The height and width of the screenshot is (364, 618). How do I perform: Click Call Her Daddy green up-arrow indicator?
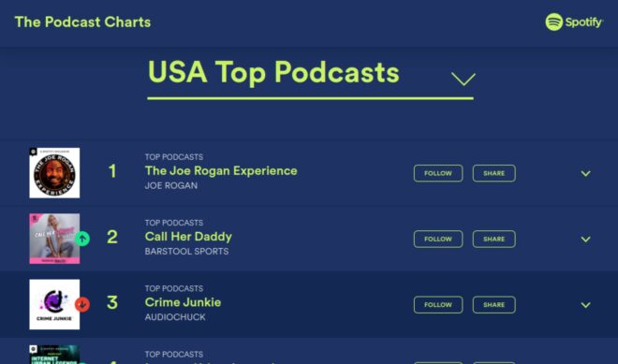click(82, 239)
